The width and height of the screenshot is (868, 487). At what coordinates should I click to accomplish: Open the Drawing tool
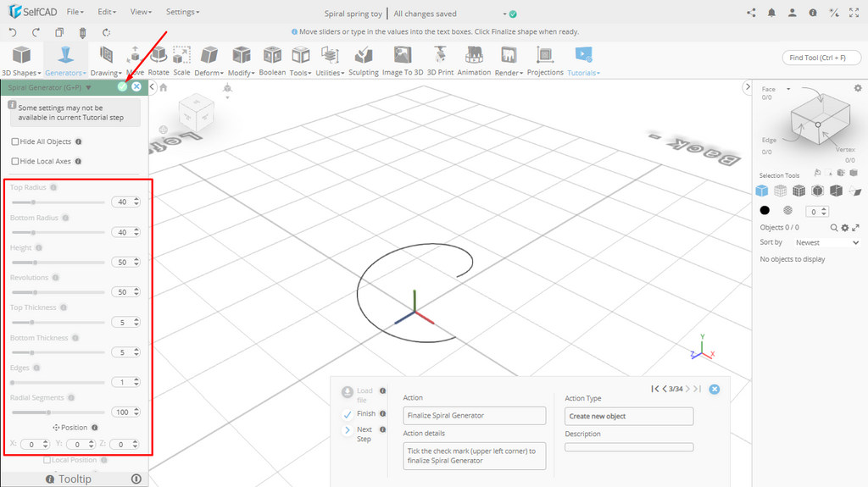[x=106, y=61]
